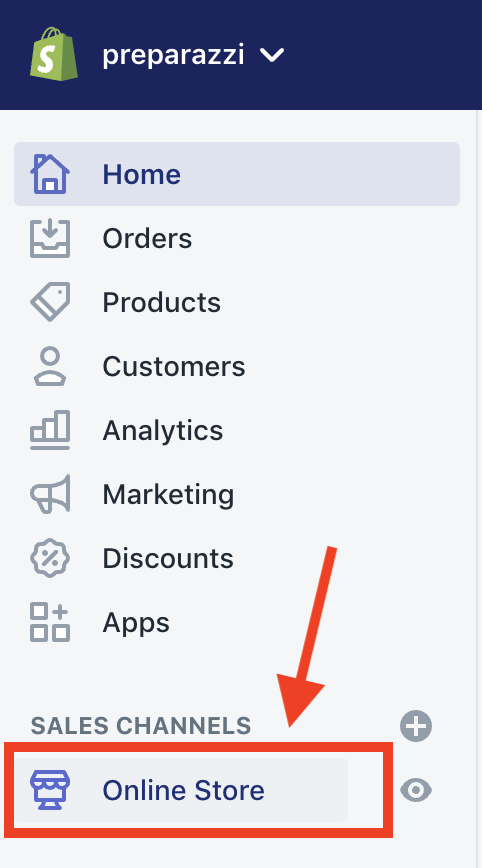Open Online Store sales channel

point(182,790)
